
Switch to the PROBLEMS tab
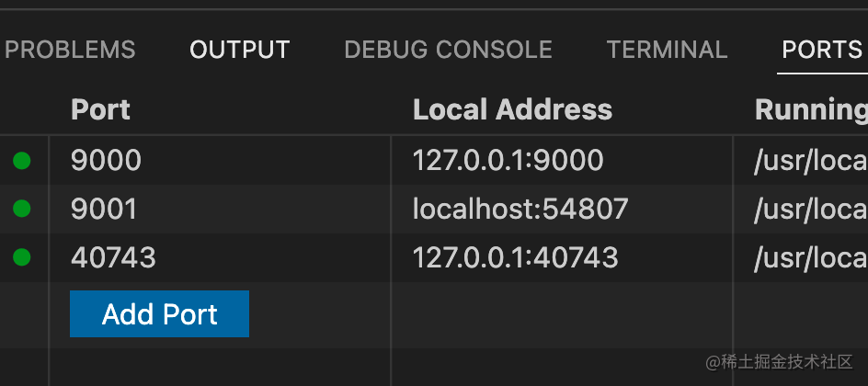pos(70,50)
